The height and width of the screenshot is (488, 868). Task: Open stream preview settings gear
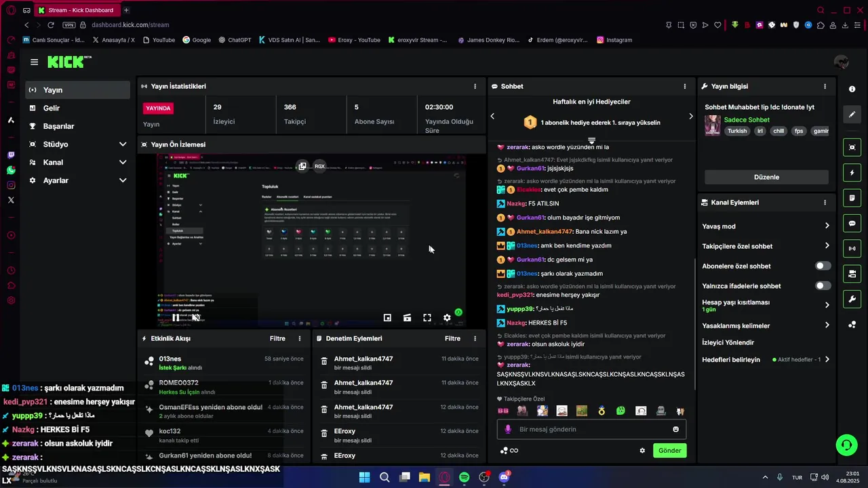point(447,317)
